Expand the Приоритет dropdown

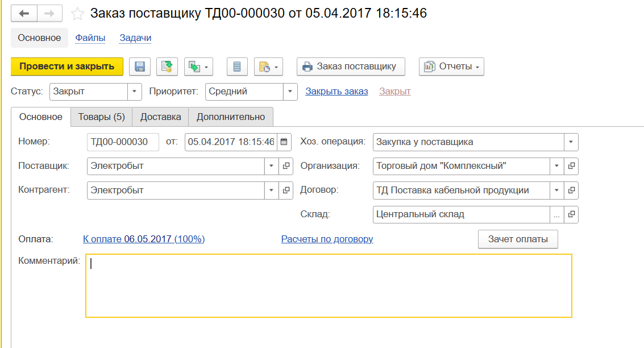pyautogui.click(x=290, y=92)
